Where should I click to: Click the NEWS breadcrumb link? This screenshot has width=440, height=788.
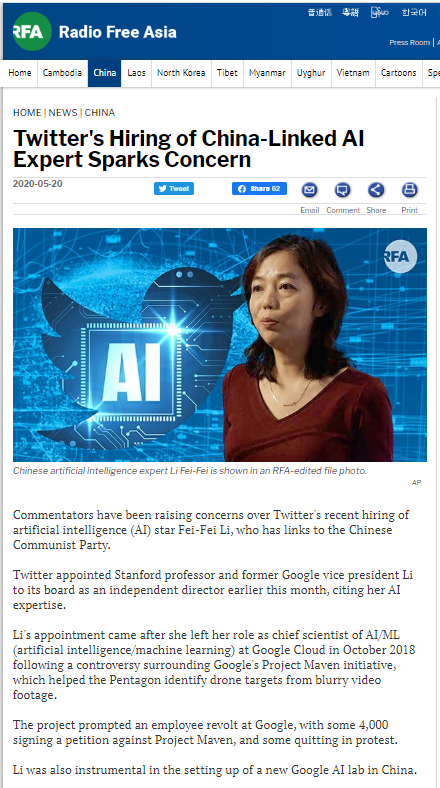(x=63, y=113)
